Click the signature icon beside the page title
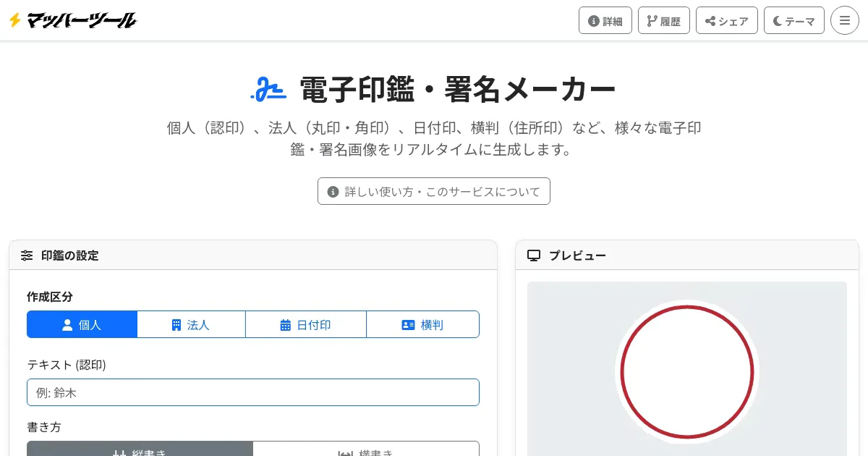 [268, 89]
